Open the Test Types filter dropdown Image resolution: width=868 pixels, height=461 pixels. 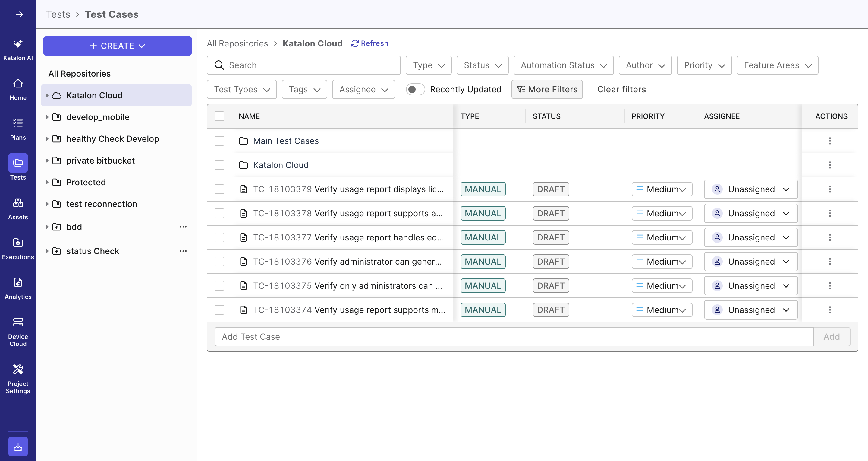tap(242, 89)
